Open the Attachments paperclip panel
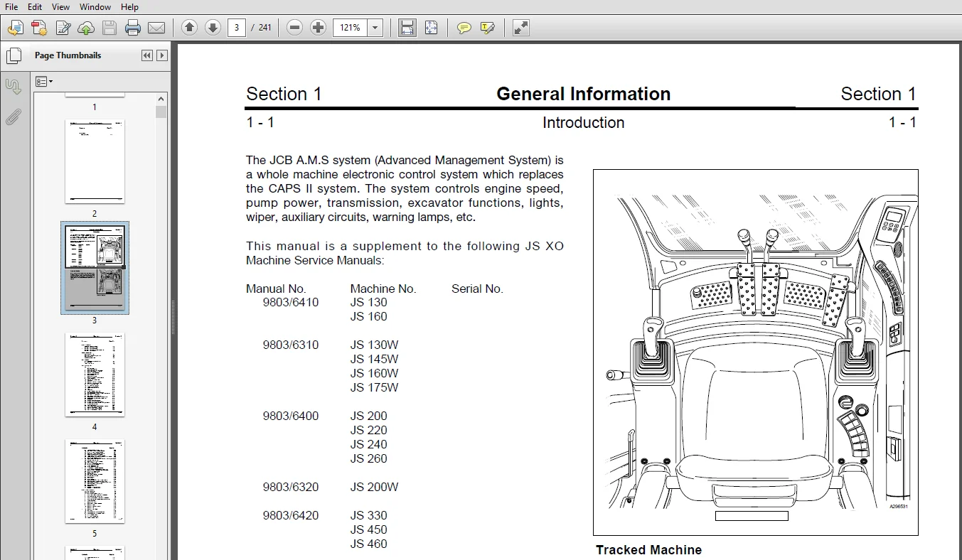Screen dimensions: 962x560 pyautogui.click(x=14, y=117)
